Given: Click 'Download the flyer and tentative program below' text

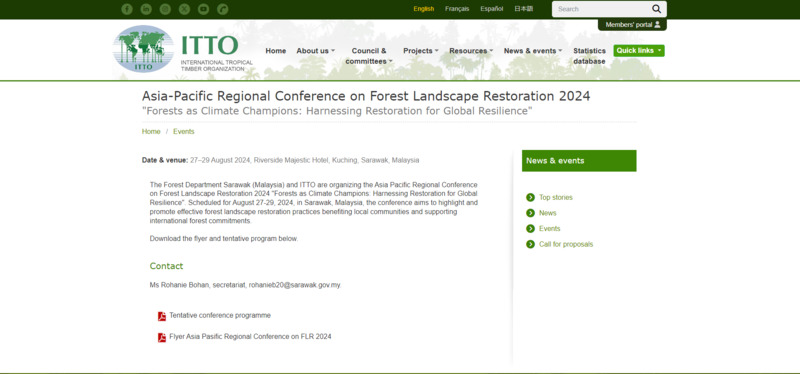Looking at the screenshot, I should coord(223,239).
